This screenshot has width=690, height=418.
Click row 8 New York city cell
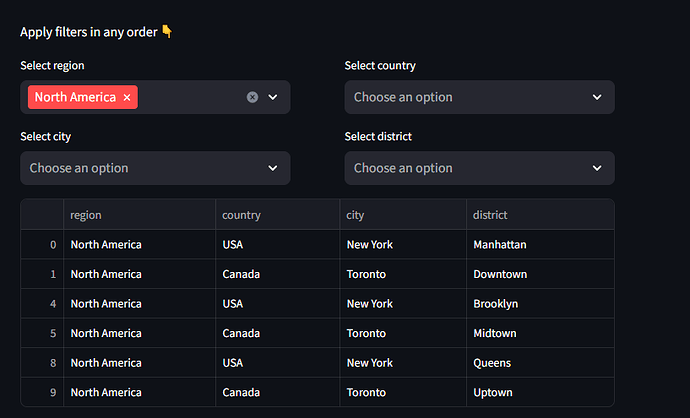click(x=370, y=363)
